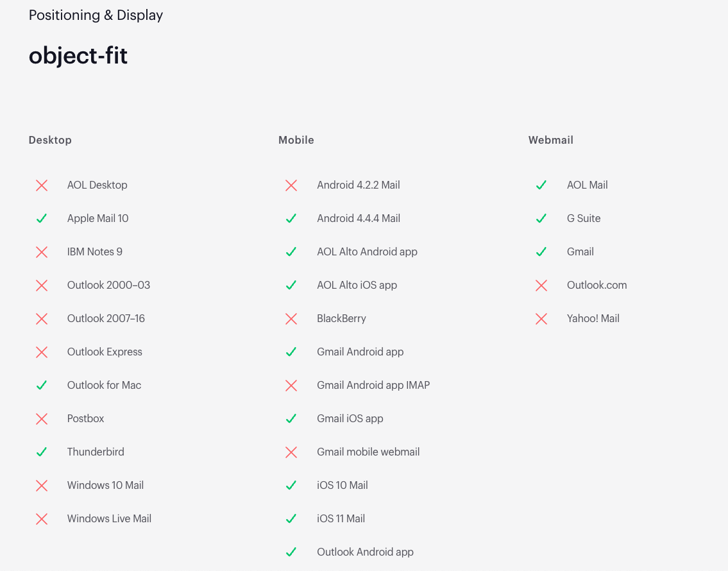728x571 pixels.
Task: Click the green check beside Thunderbird
Action: pyautogui.click(x=42, y=452)
